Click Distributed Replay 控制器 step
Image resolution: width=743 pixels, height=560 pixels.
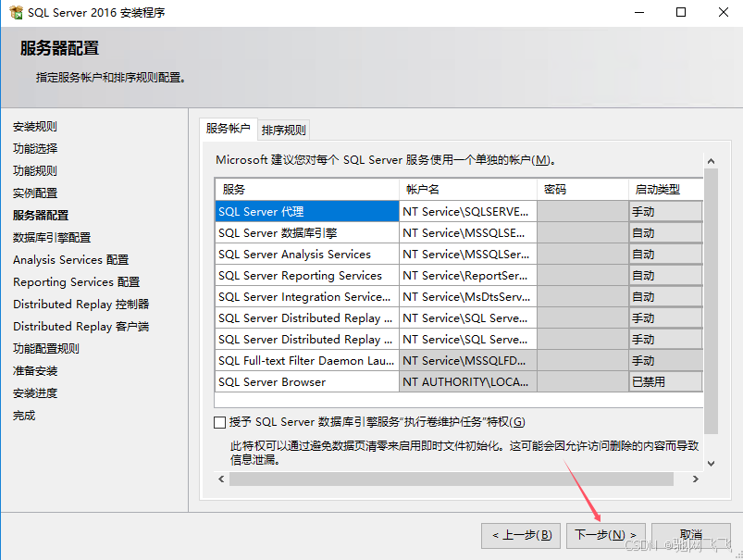point(81,305)
